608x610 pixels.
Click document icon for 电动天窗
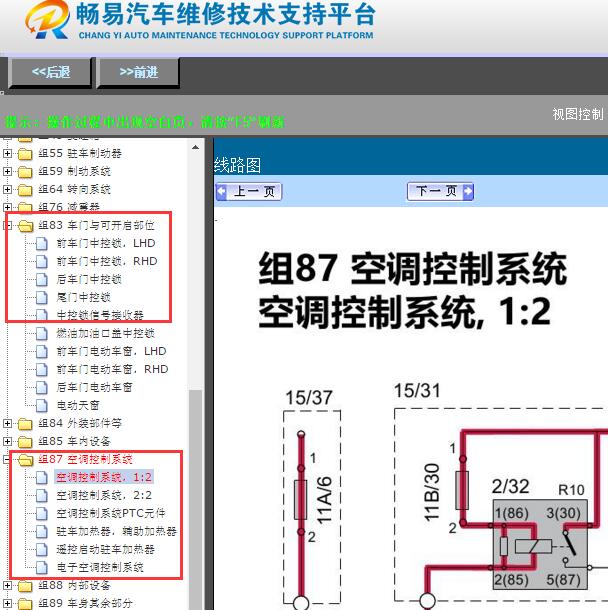[42, 405]
